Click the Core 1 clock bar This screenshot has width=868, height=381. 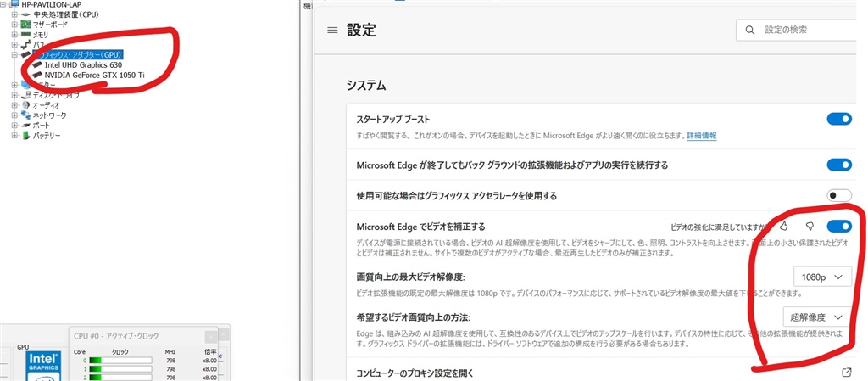(x=120, y=369)
